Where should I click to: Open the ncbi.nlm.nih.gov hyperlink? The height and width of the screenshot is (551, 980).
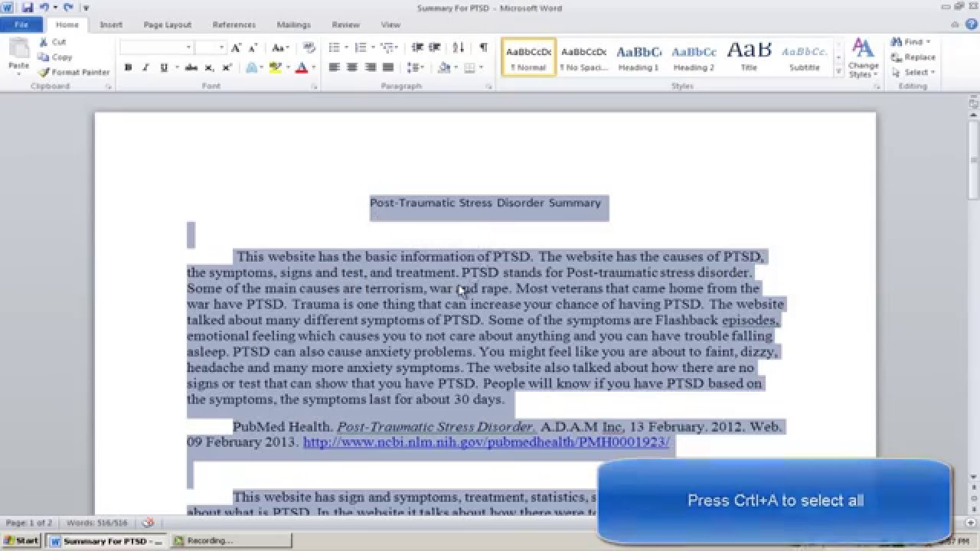tap(486, 442)
